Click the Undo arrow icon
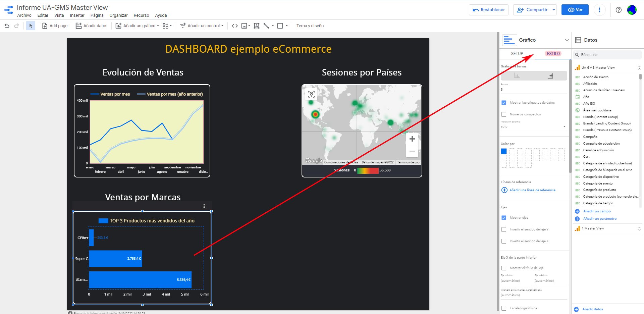Screen dimensions: 644x314 [7, 26]
